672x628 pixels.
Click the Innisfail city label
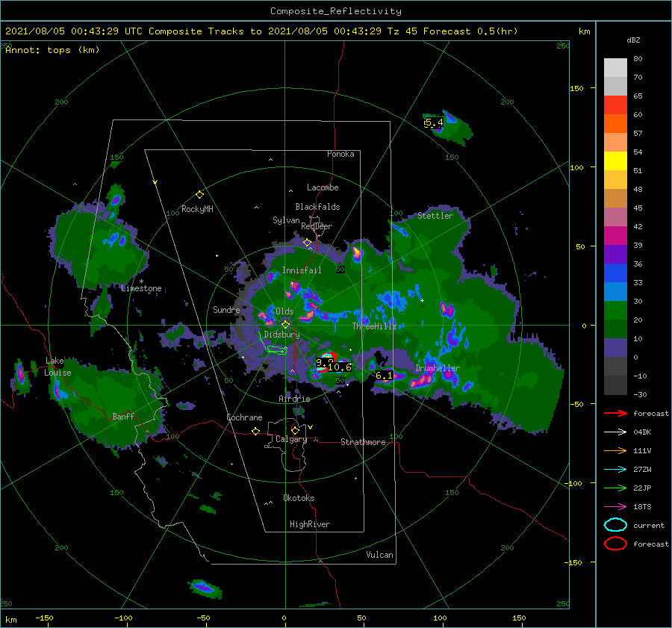[x=302, y=270]
